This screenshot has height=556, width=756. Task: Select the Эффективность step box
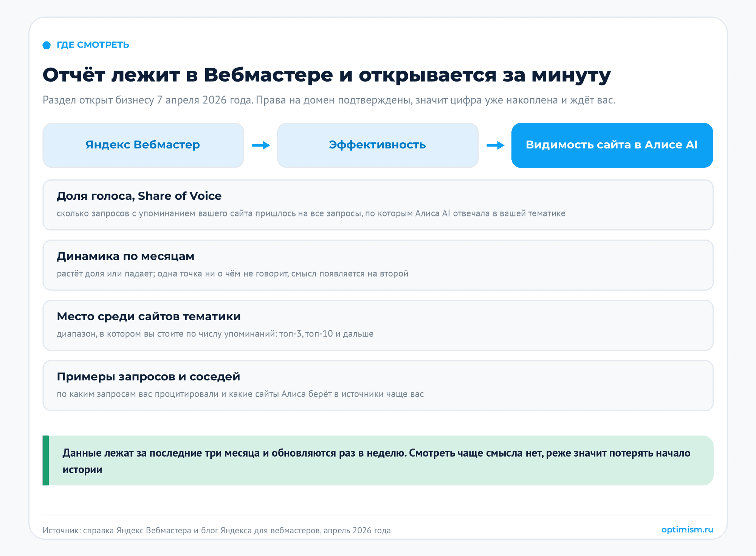(x=378, y=145)
